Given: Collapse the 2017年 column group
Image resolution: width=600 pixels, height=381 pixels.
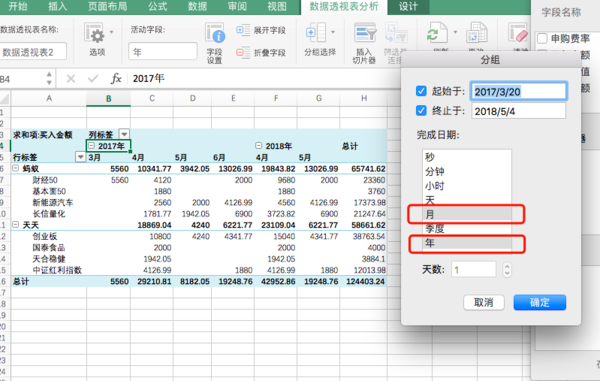Looking at the screenshot, I should pyautogui.click(x=91, y=146).
